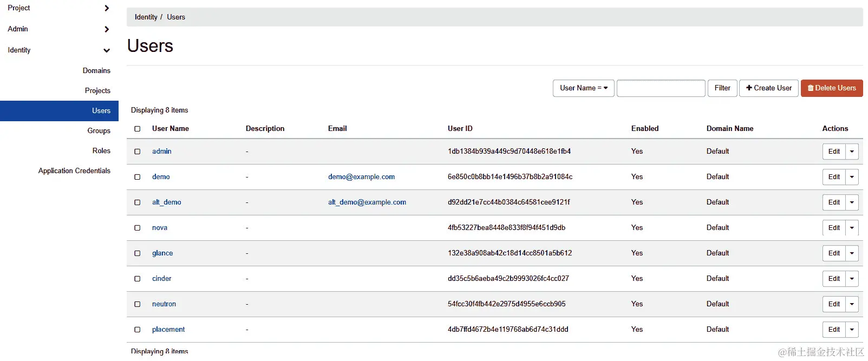Collapse the Identity sidebar section chevron
This screenshot has height=361, width=868.
point(107,50)
